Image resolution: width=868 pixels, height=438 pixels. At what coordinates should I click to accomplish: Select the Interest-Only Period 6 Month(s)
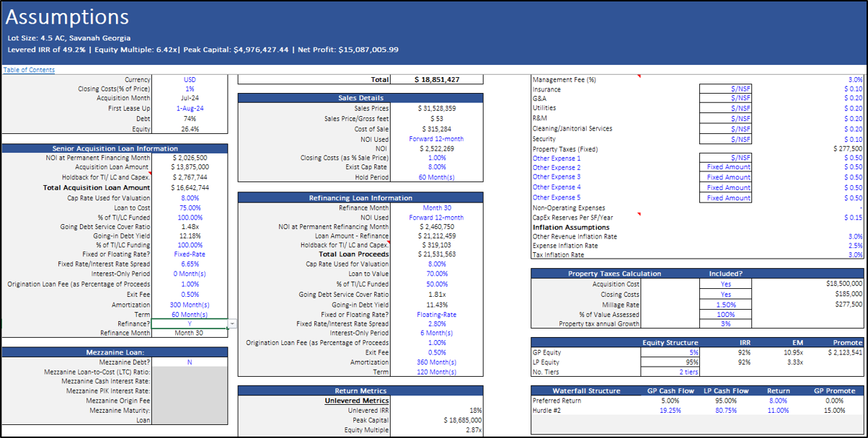pos(437,333)
